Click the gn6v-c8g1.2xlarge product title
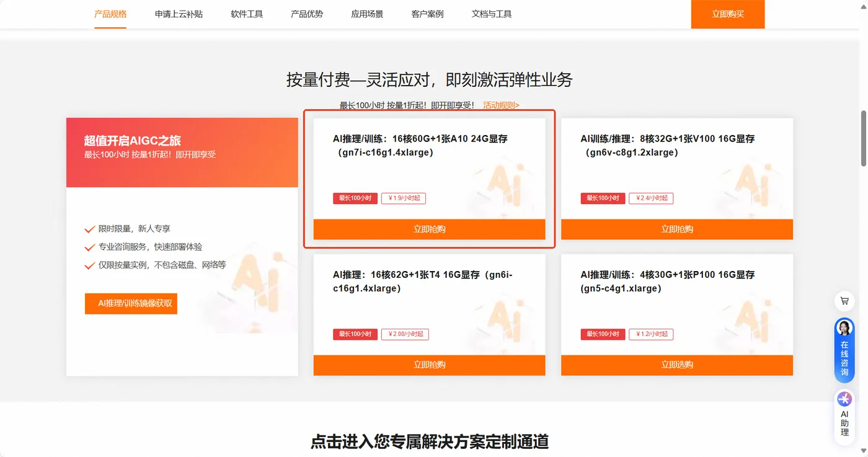The width and height of the screenshot is (868, 457). click(668, 146)
